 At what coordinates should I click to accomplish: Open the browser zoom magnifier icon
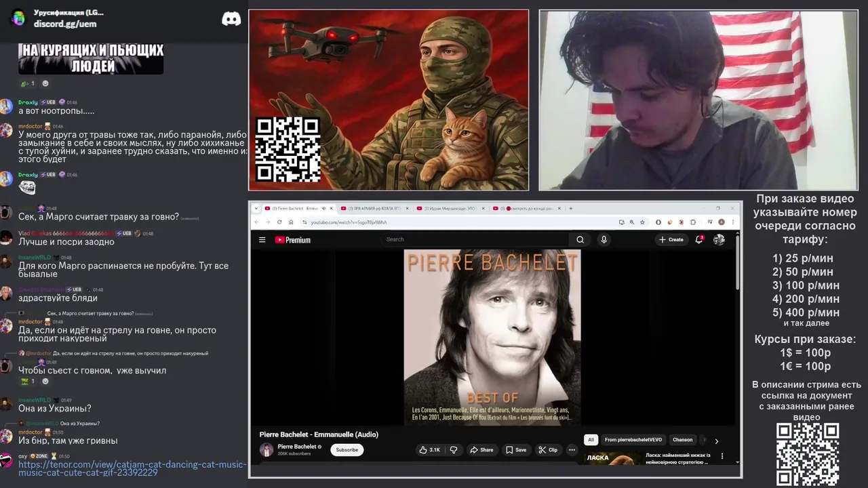[631, 222]
